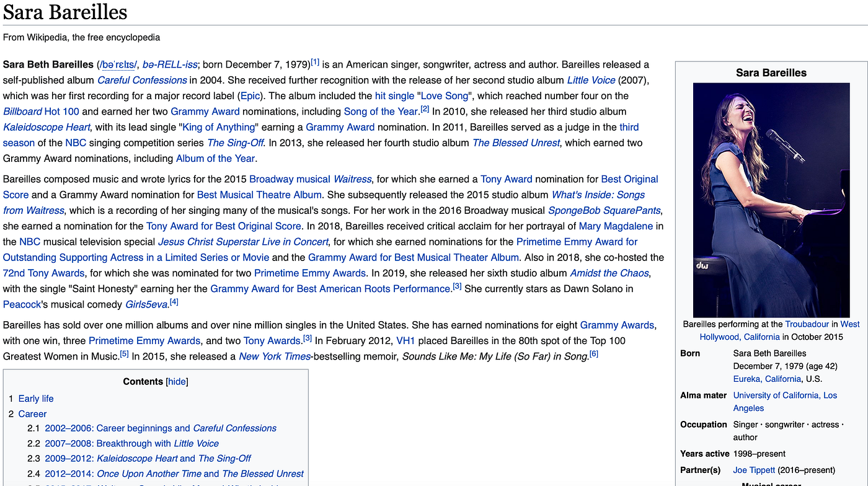The height and width of the screenshot is (486, 868).
Task: Follow the Epic record label link
Action: coord(251,95)
